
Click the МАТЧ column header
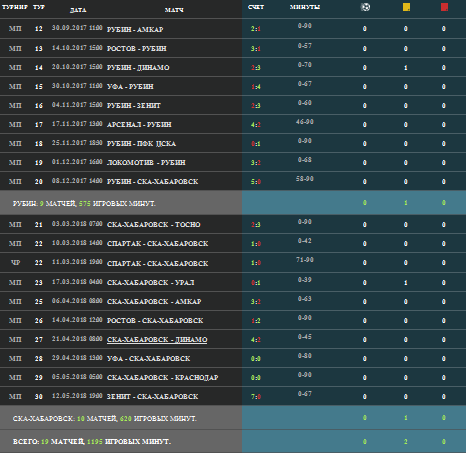174,10
